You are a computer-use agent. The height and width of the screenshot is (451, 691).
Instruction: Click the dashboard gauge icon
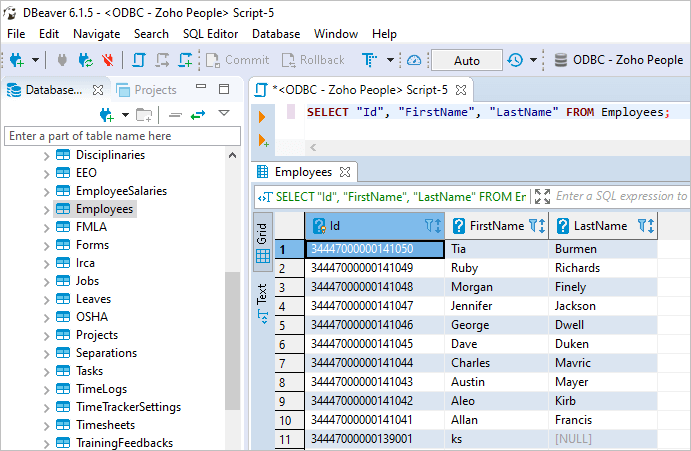pyautogui.click(x=414, y=60)
